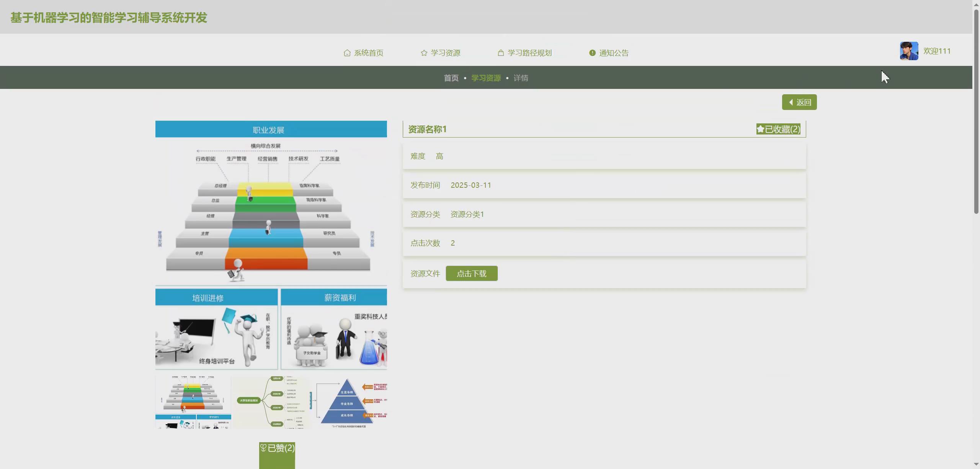Click the home icon beside 系统首页

point(347,53)
